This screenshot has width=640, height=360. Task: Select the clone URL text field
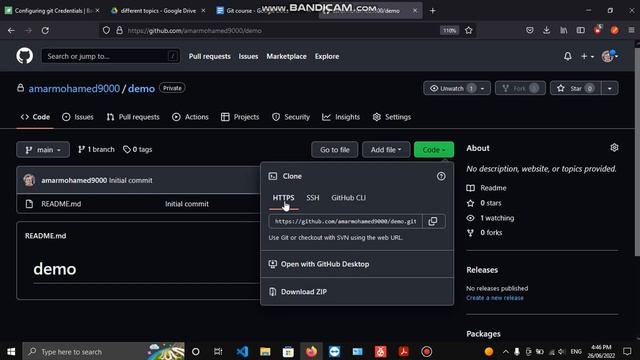345,221
